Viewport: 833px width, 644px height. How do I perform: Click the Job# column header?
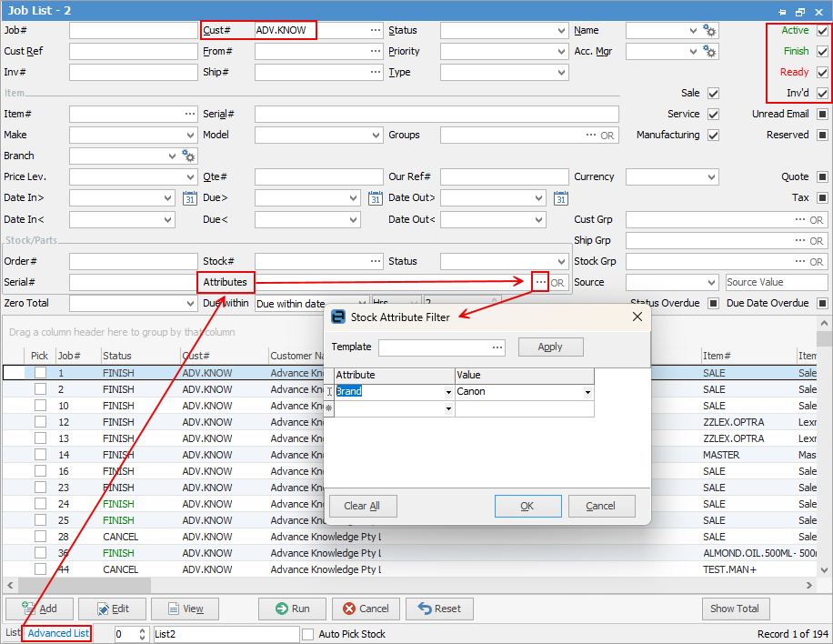[x=69, y=356]
